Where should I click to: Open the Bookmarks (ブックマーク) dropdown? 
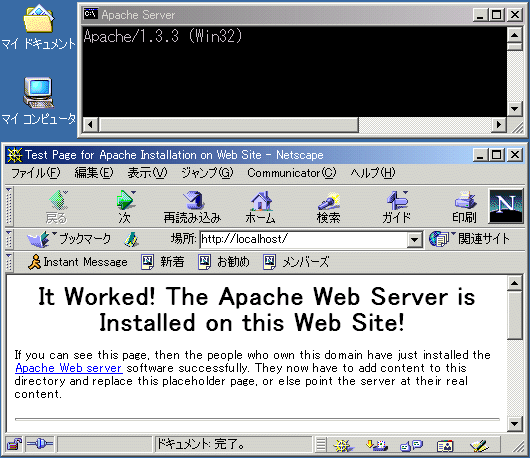(69, 239)
